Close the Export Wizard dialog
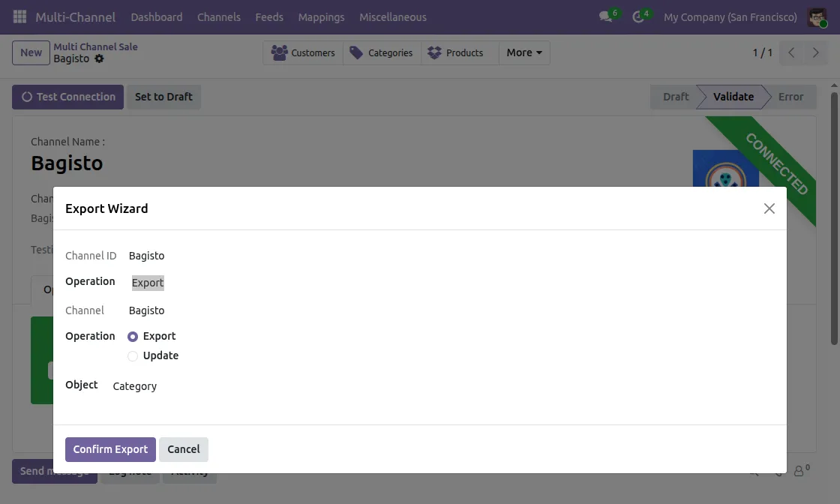 click(769, 208)
